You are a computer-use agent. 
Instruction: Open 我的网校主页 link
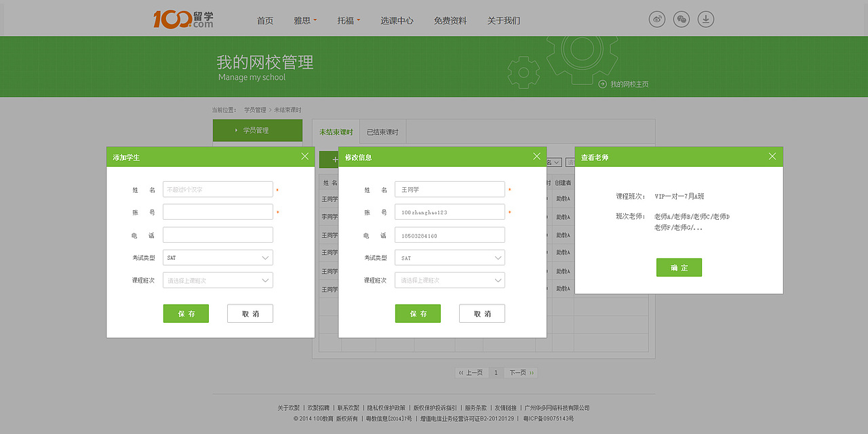click(x=629, y=84)
